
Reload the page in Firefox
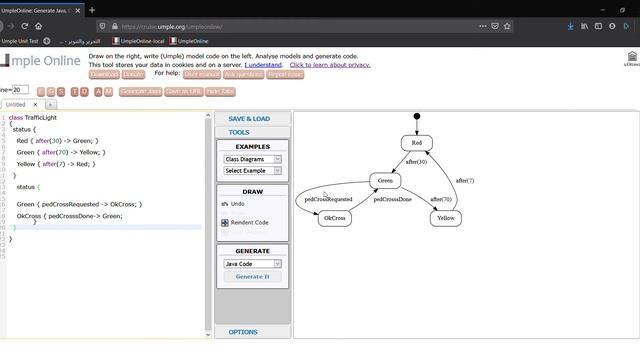pyautogui.click(x=24, y=26)
